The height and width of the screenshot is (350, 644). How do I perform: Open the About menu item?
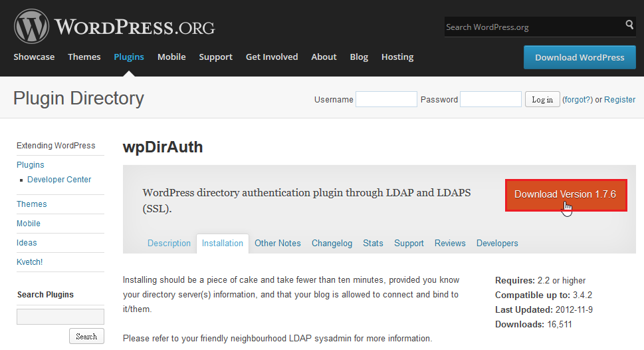tap(324, 57)
